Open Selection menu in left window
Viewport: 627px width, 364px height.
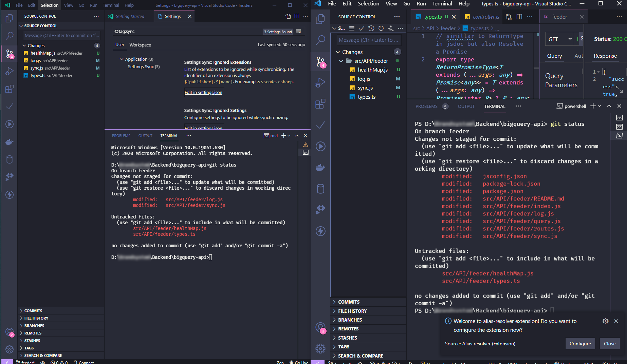[50, 5]
